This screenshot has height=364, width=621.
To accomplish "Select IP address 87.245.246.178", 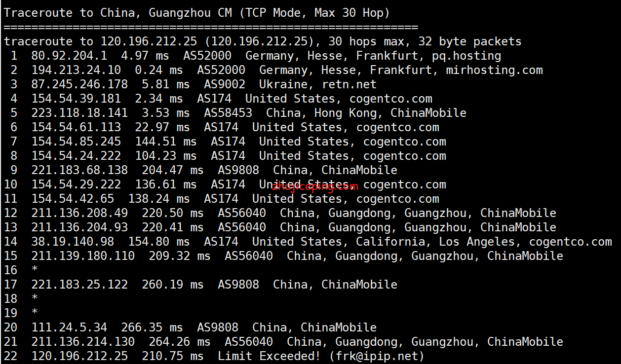I will pos(79,84).
